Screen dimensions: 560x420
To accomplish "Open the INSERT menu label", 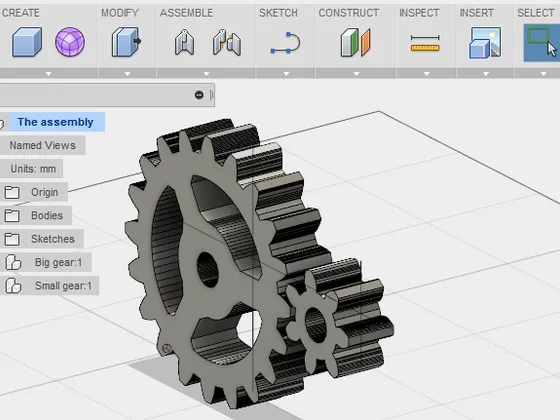I will coord(477,13).
